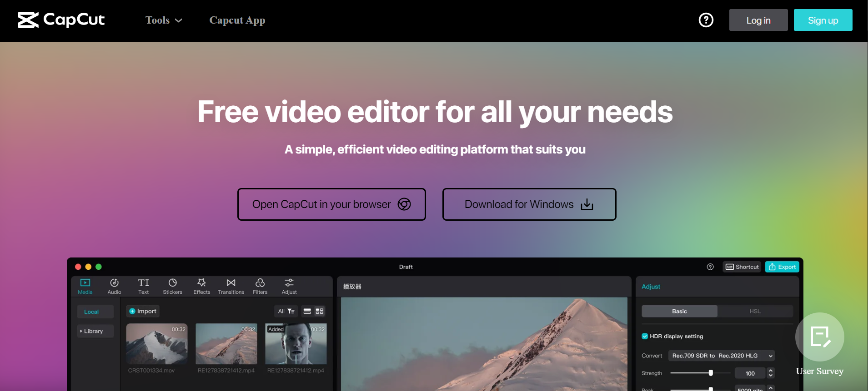868x391 pixels.
Task: Click the Export button
Action: (782, 267)
